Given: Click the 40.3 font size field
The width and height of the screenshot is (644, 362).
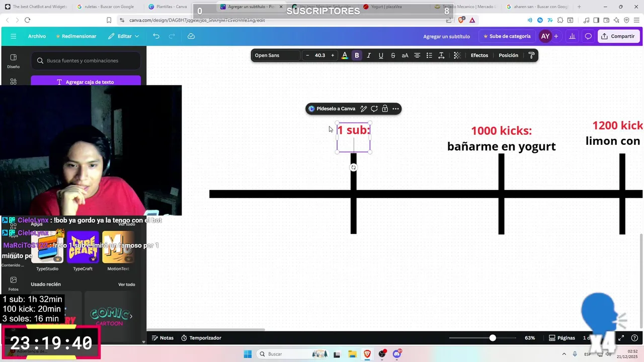Looking at the screenshot, I should [x=320, y=55].
